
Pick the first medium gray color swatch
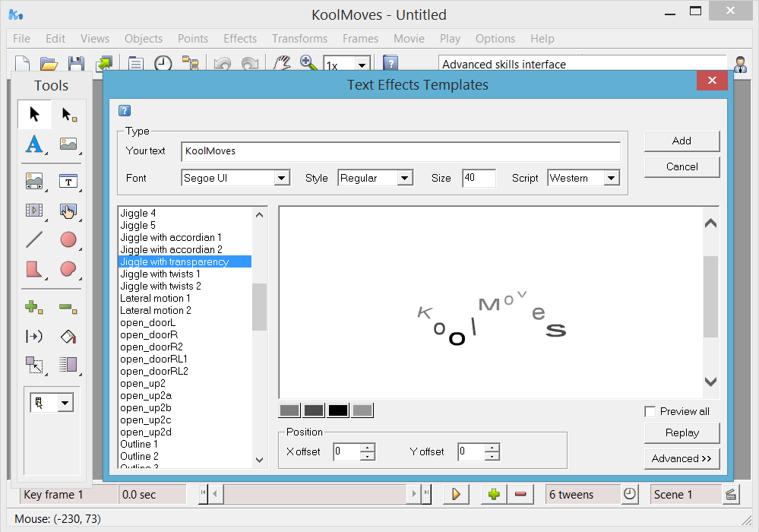pyautogui.click(x=289, y=410)
